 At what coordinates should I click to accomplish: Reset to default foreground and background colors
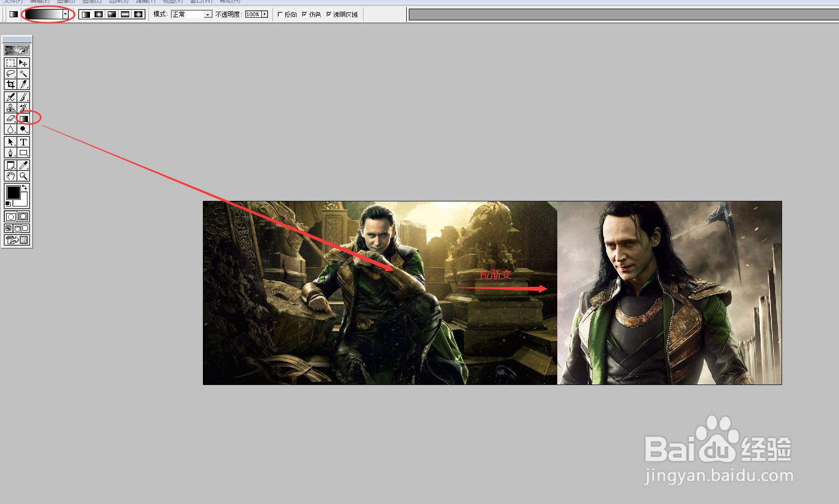click(8, 204)
